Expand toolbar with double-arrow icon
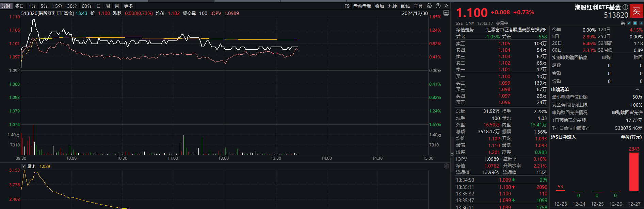Screen dimensions: 644x209 pos(446,6)
